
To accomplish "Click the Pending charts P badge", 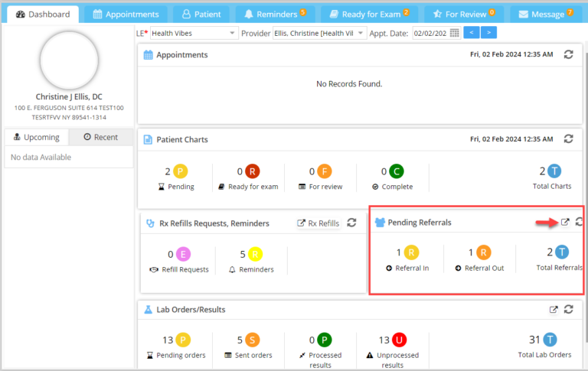I will [x=181, y=171].
